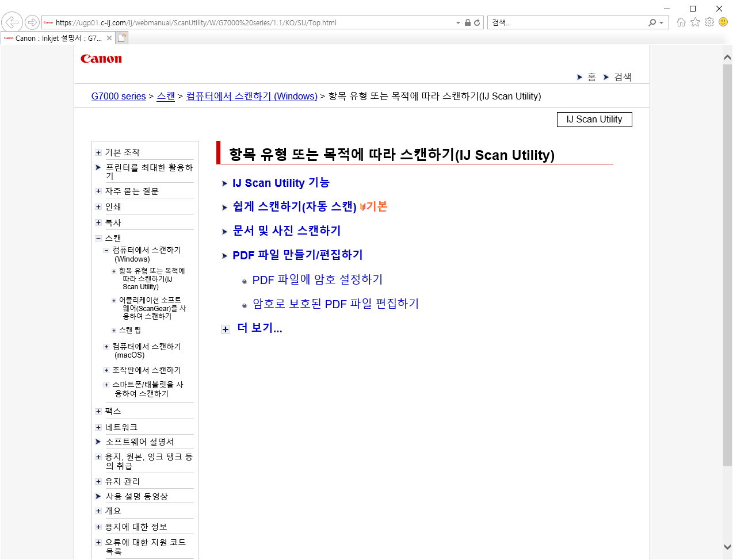This screenshot has width=733, height=560.
Task: Go to the 홈 link at top
Action: point(591,77)
